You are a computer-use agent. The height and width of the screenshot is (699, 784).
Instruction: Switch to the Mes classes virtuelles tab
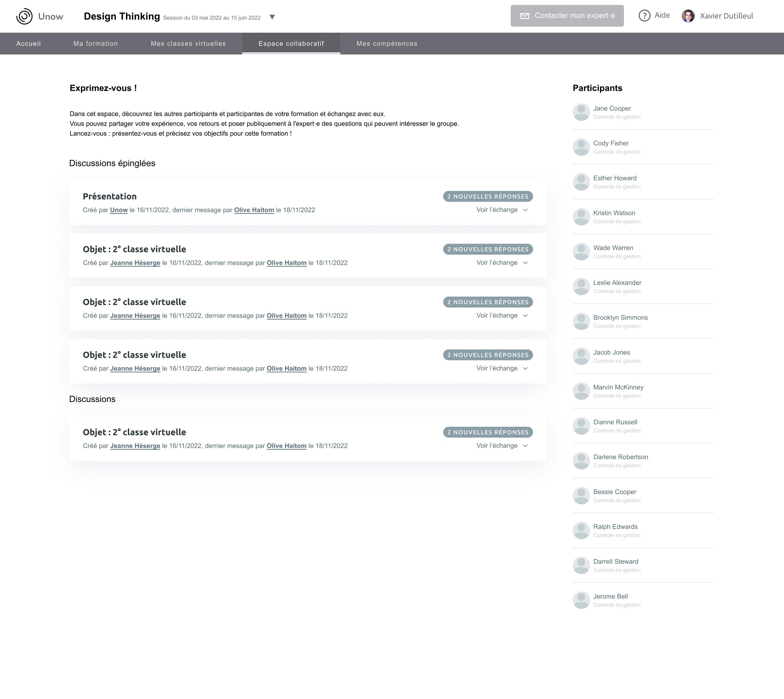tap(188, 44)
